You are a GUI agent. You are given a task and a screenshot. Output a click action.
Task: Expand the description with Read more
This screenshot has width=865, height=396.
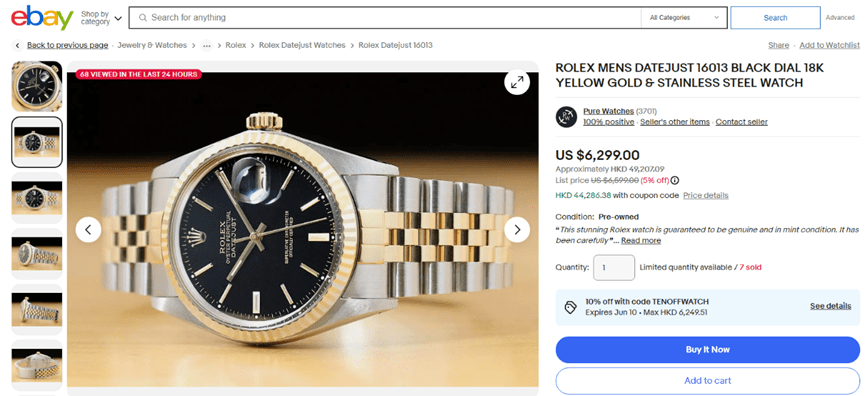coord(641,240)
